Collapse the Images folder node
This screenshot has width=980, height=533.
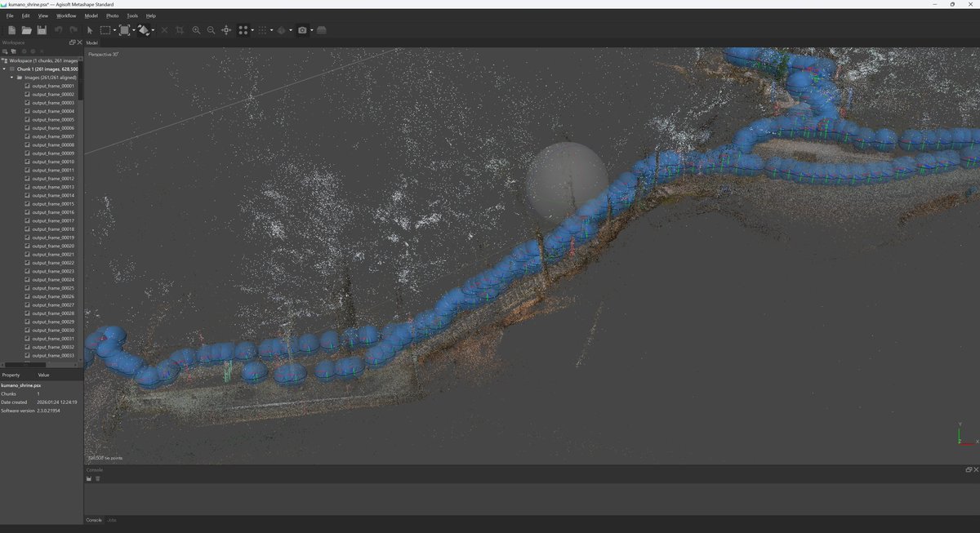coord(11,78)
